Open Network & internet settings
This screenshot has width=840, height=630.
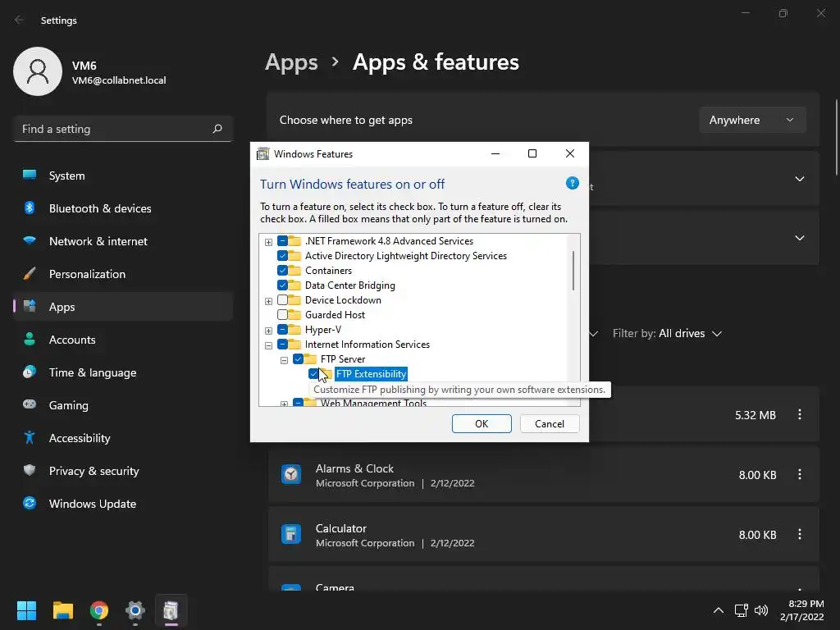(123, 241)
